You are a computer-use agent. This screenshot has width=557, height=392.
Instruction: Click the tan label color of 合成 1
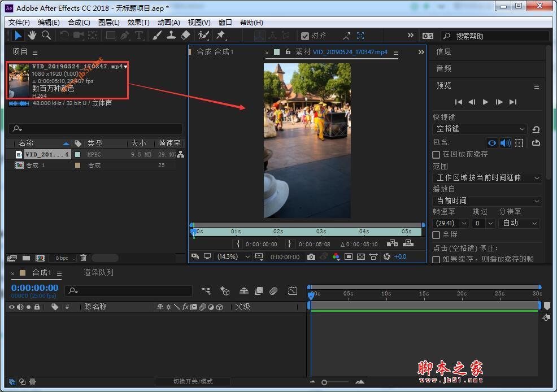click(78, 165)
